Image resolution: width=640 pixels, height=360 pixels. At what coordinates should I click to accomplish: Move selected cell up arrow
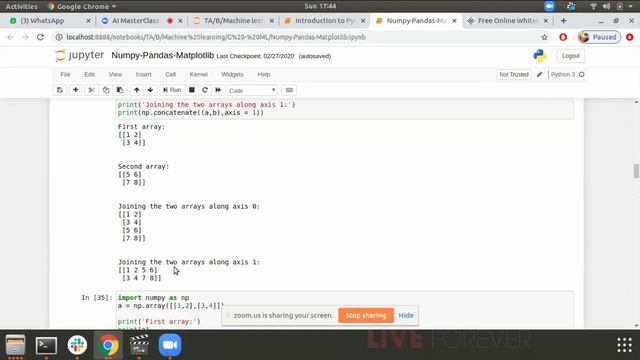point(137,90)
